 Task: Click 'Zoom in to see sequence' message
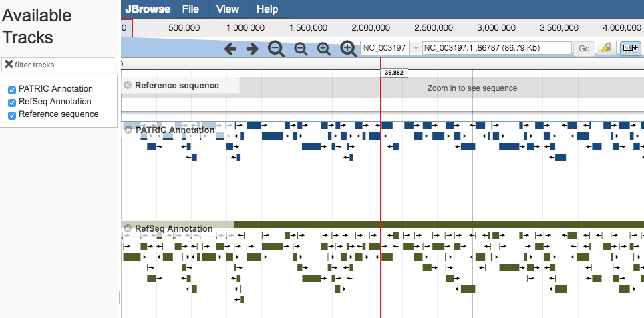[472, 88]
